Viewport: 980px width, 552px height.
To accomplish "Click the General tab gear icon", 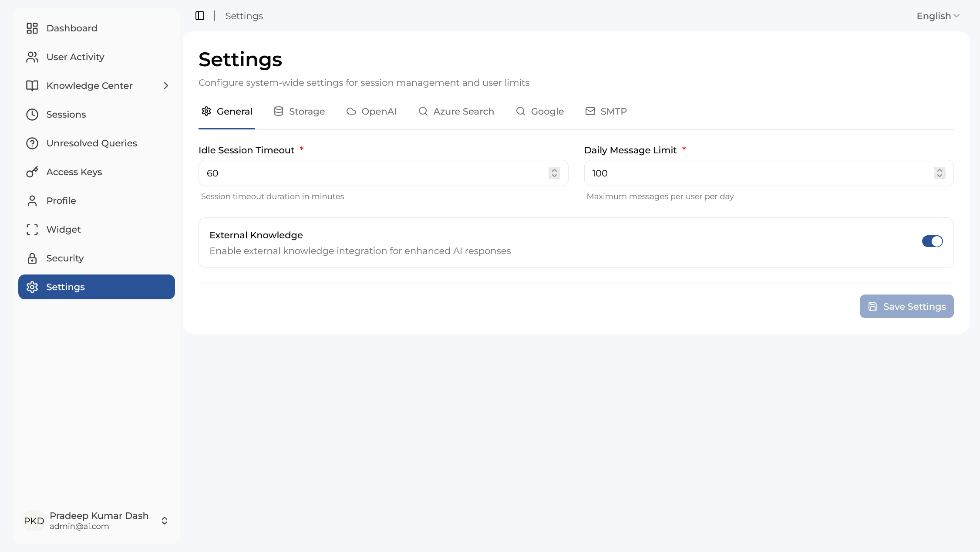I will point(206,112).
